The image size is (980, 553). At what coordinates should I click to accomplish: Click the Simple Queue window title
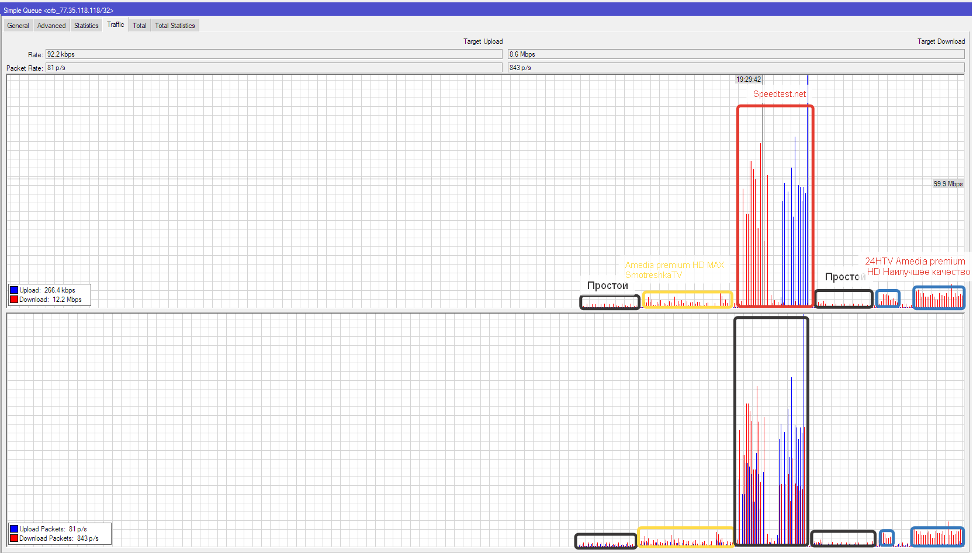58,11
